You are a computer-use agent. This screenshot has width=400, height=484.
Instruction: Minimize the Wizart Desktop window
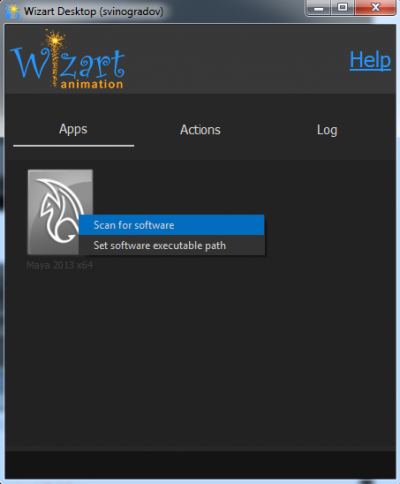318,8
